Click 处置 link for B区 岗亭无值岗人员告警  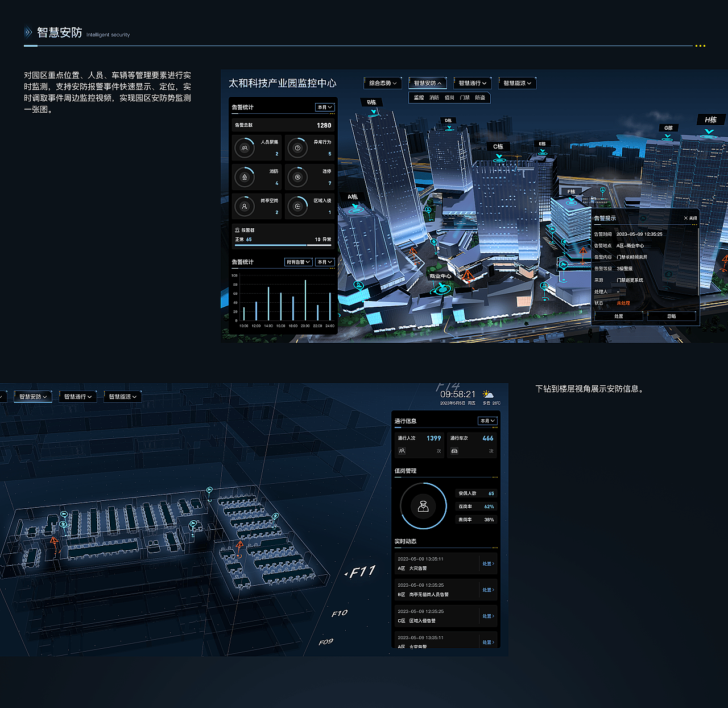click(489, 590)
